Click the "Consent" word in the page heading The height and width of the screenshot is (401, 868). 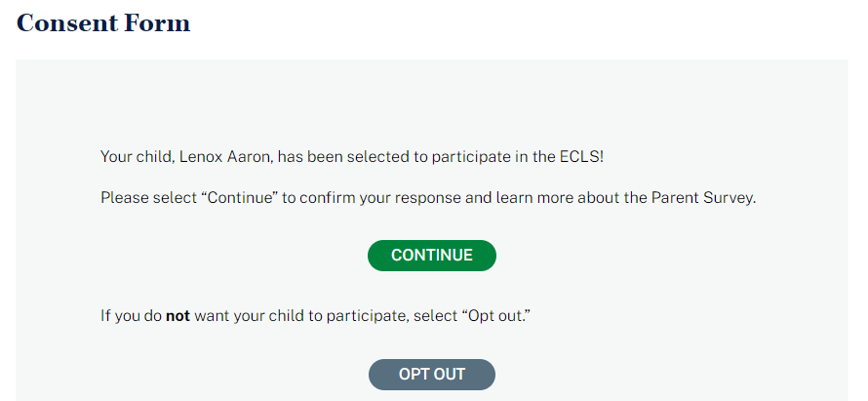click(x=64, y=23)
